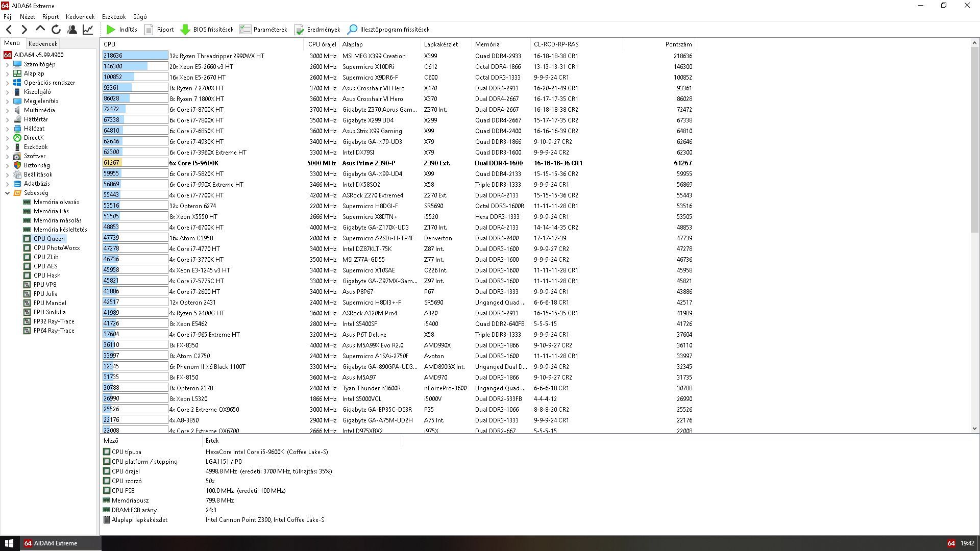
Task: Switch to the Menü tab
Action: click(12, 43)
